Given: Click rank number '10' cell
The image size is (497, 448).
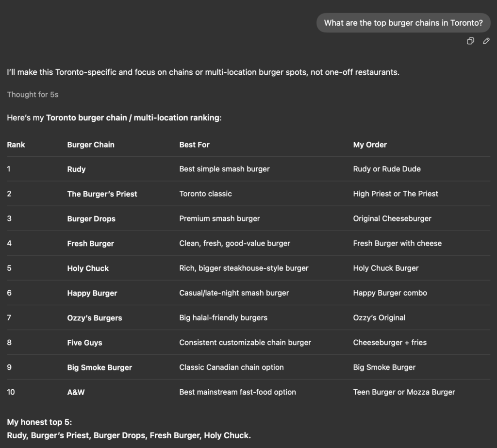Looking at the screenshot, I should tap(11, 392).
